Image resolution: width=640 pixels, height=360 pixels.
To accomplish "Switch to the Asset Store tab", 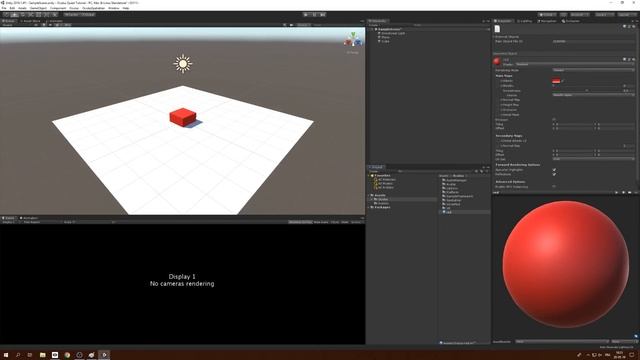I will coord(31,21).
